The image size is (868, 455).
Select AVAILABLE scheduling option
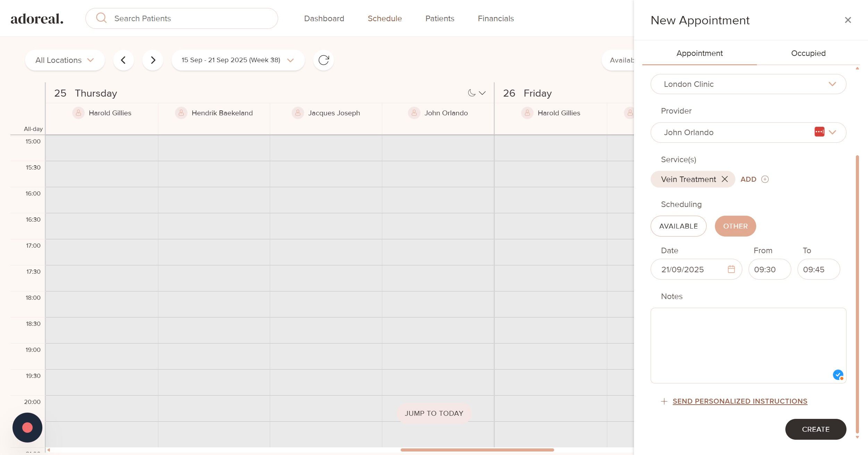tap(678, 226)
